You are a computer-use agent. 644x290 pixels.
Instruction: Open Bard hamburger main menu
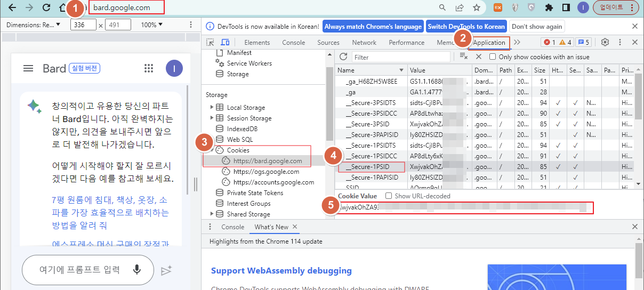coord(28,68)
